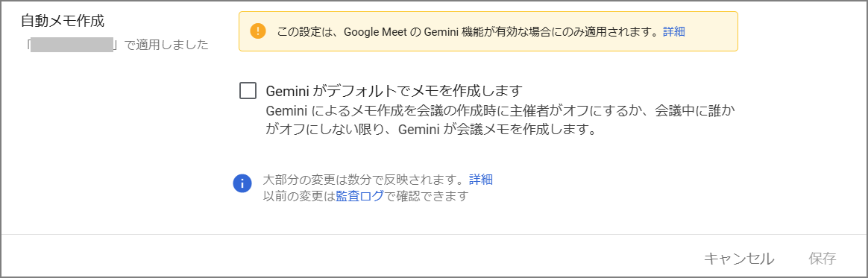This screenshot has width=868, height=278.
Task: Click the 'で確認できます' text after 監査ログ
Action: coord(427,196)
